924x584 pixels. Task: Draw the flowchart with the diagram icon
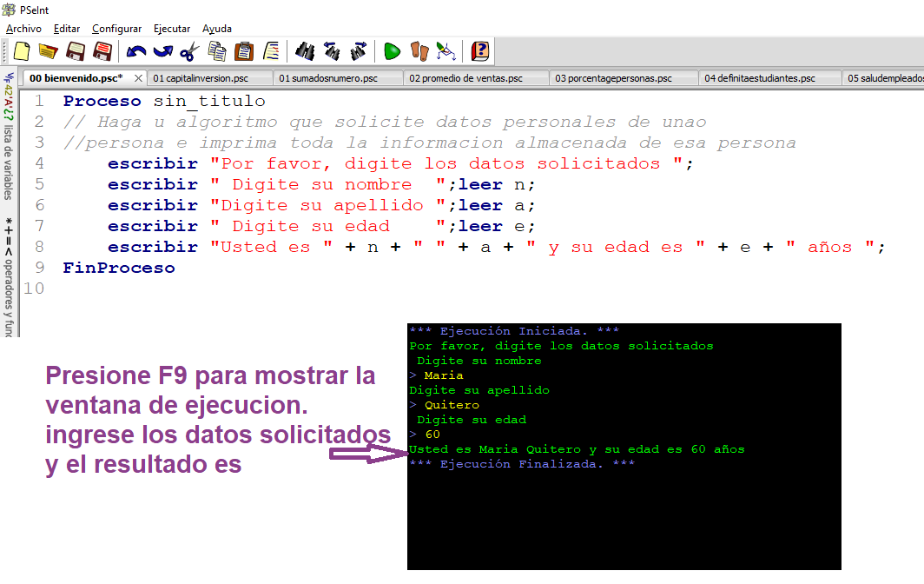[x=446, y=51]
